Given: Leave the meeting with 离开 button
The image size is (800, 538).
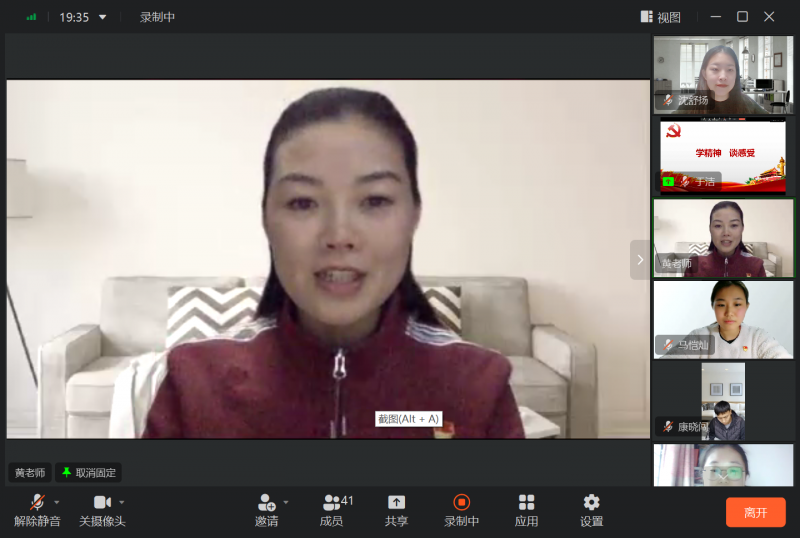Looking at the screenshot, I should point(755,512).
